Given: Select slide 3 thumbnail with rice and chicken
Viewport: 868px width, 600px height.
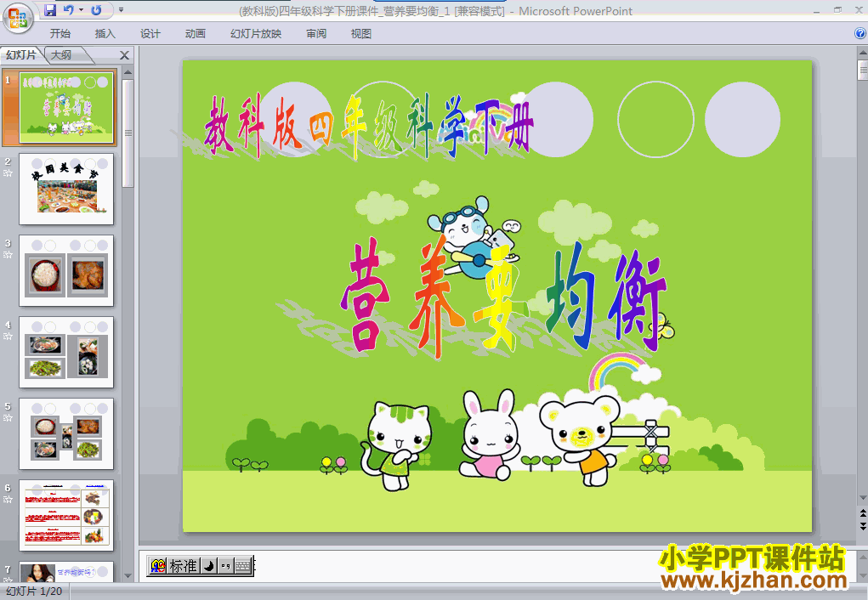Looking at the screenshot, I should (x=66, y=270).
